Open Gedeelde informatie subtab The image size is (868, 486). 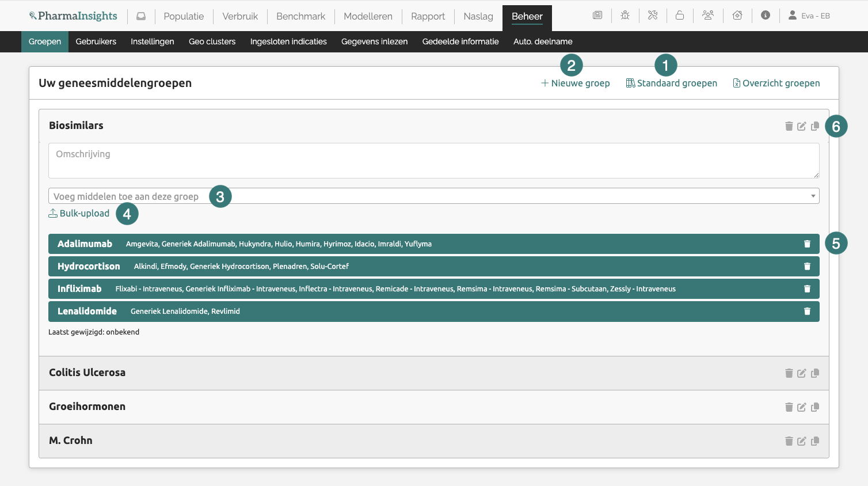pos(460,41)
